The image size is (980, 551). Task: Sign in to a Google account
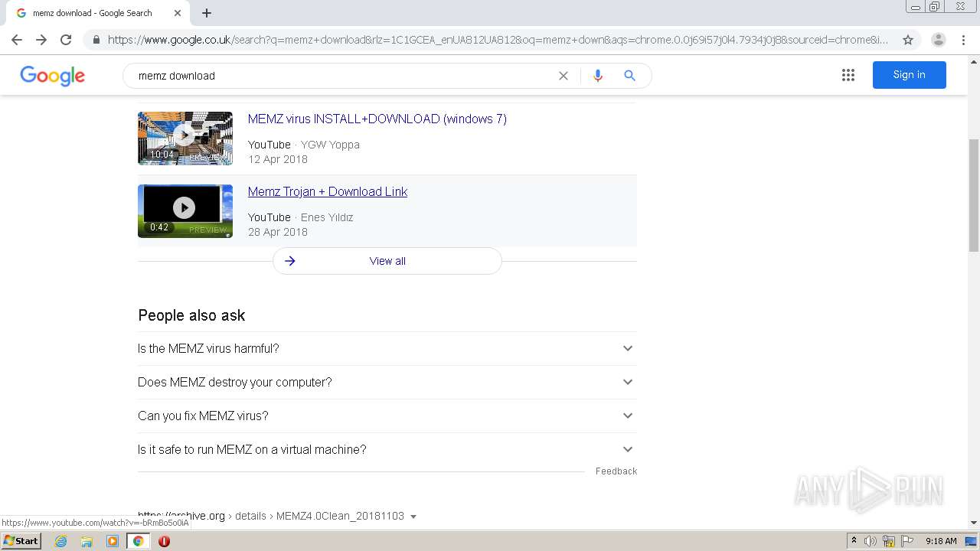[x=910, y=75]
